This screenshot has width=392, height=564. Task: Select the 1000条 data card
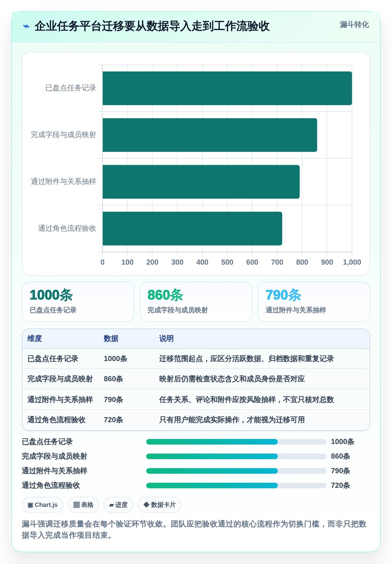(78, 302)
